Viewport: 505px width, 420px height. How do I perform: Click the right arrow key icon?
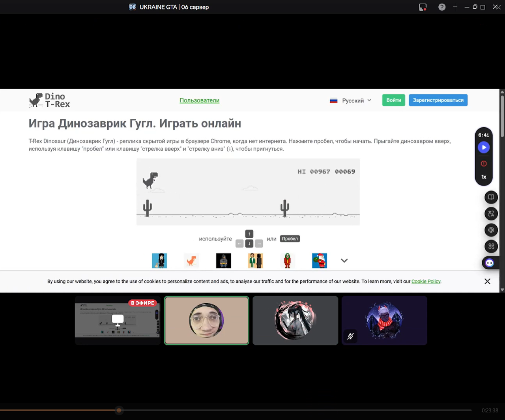click(x=259, y=244)
